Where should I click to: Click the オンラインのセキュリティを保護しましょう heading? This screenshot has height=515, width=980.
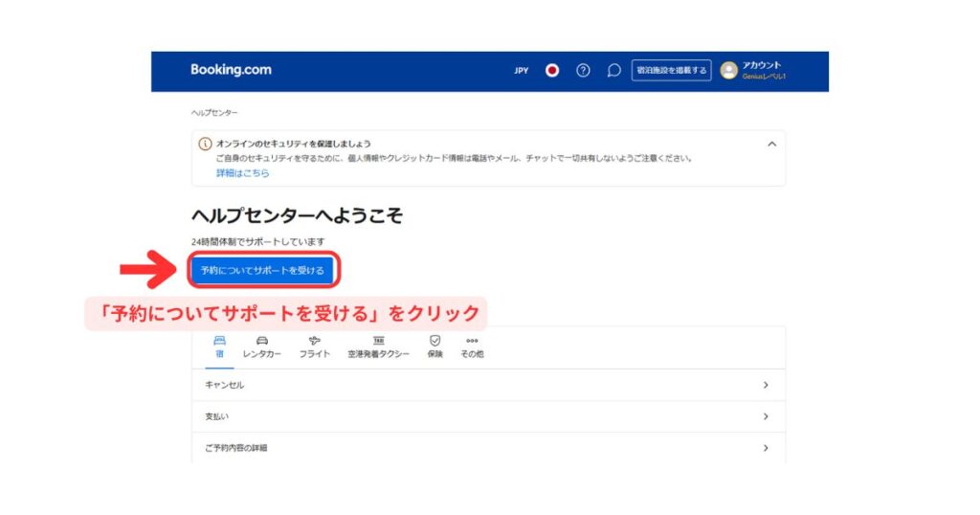(294, 144)
